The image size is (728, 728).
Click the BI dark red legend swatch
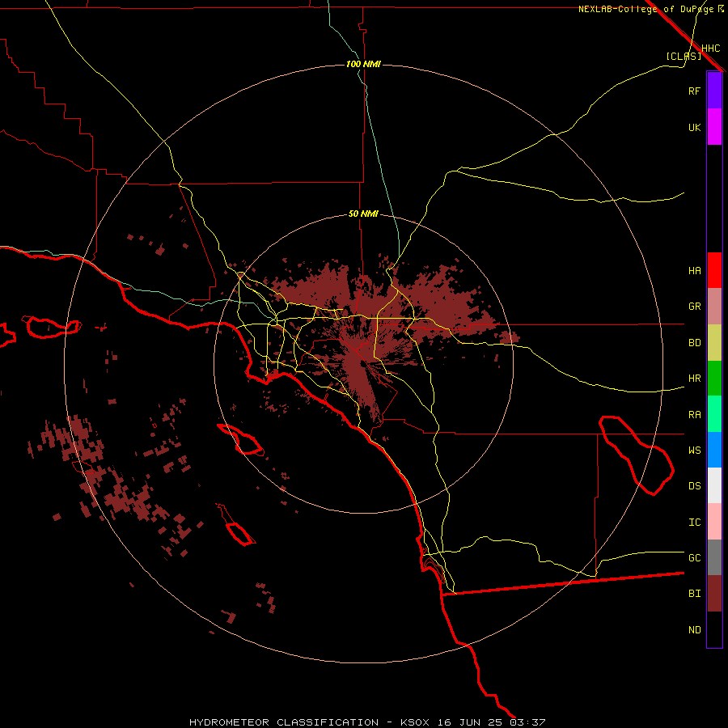point(714,594)
